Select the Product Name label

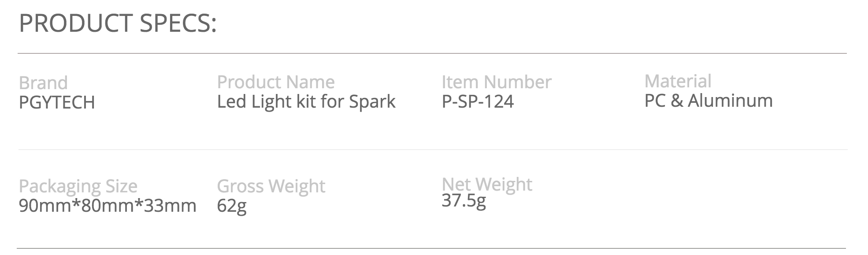276,82
